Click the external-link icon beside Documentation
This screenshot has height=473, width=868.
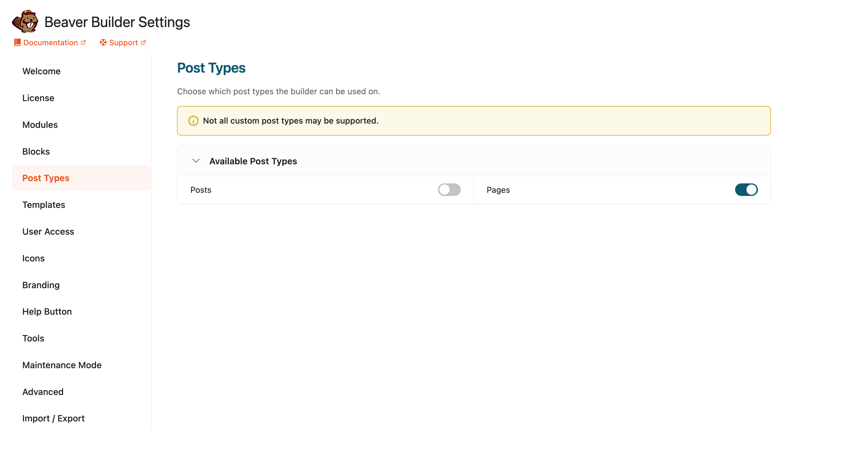point(83,42)
